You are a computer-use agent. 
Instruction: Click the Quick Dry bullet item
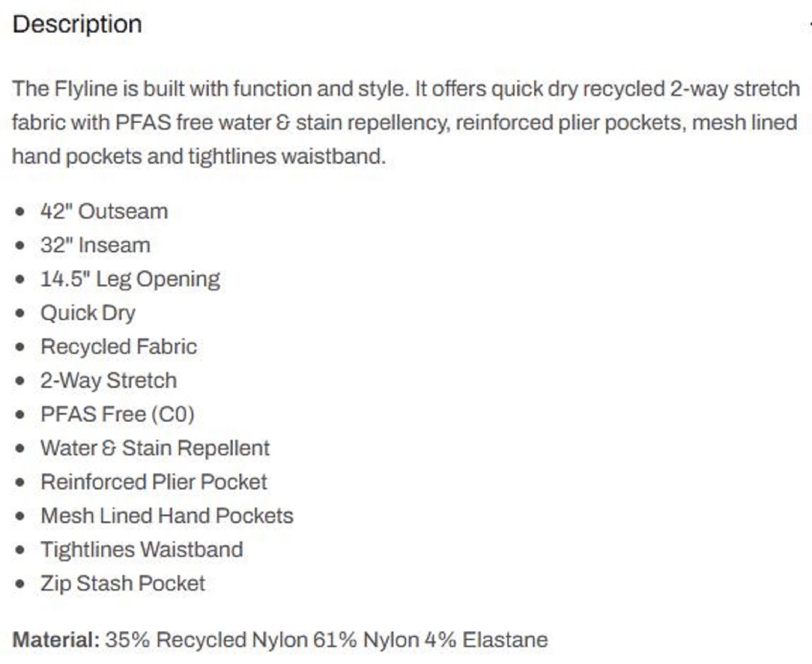(x=88, y=314)
